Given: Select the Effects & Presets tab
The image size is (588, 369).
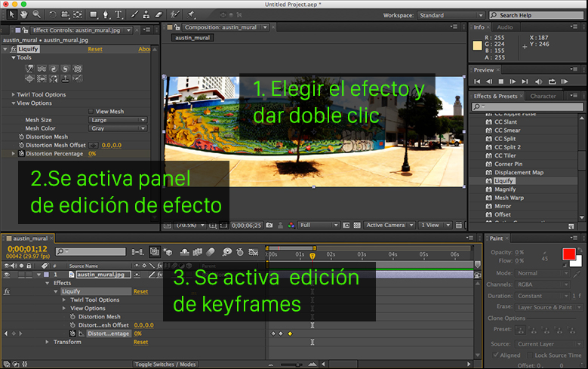Looking at the screenshot, I should [495, 96].
